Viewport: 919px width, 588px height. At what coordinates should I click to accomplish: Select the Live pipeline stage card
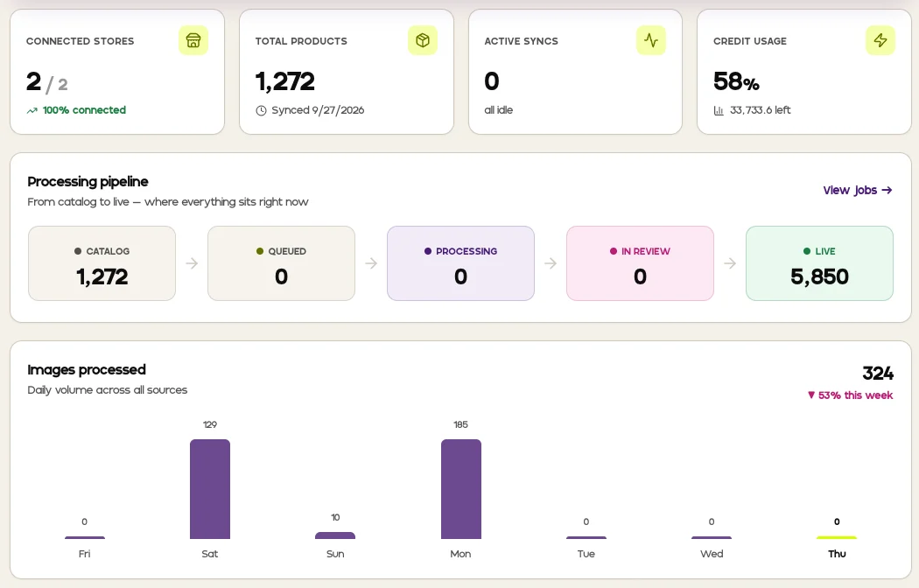click(x=819, y=263)
